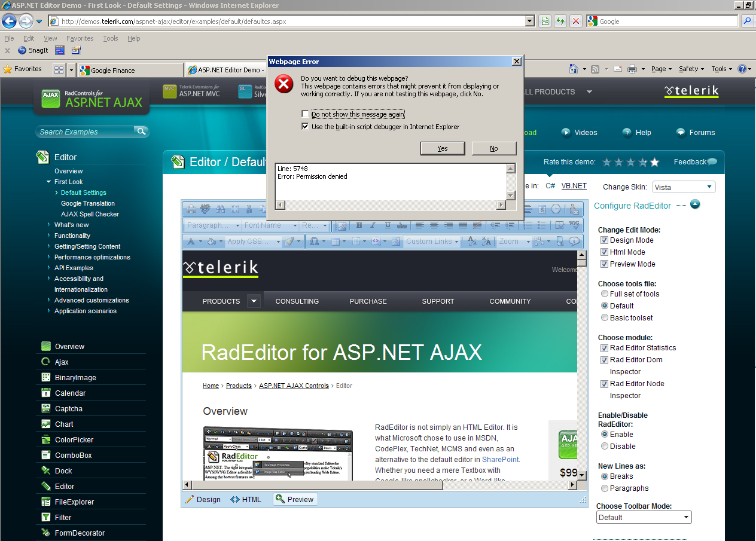Viewport: 756px width, 541px height.
Task: Uncheck the Design Mode checkbox
Action: click(x=604, y=240)
